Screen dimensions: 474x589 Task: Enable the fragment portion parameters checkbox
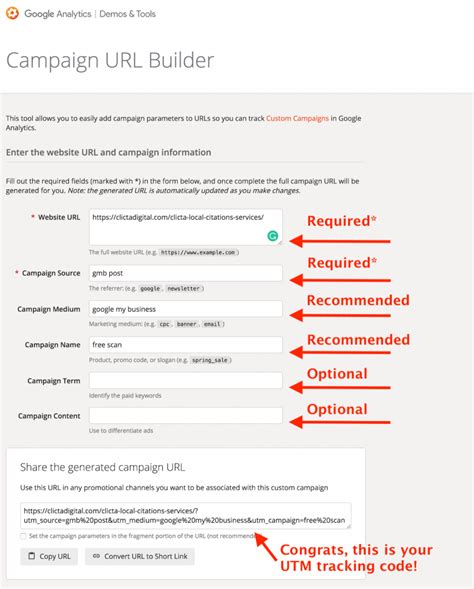23,536
